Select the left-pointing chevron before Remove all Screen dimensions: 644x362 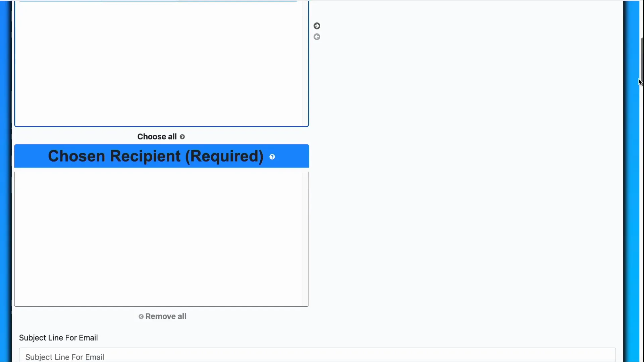[x=141, y=316]
